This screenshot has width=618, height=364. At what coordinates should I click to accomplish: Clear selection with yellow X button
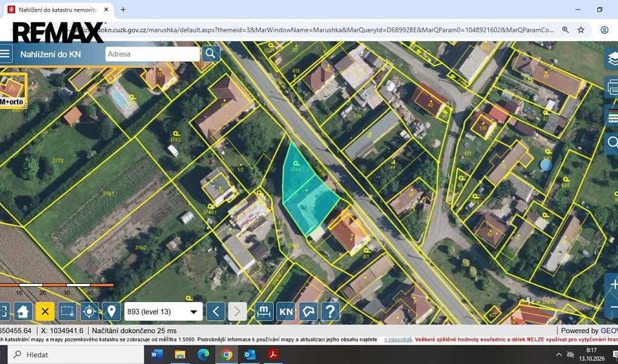[x=45, y=312]
